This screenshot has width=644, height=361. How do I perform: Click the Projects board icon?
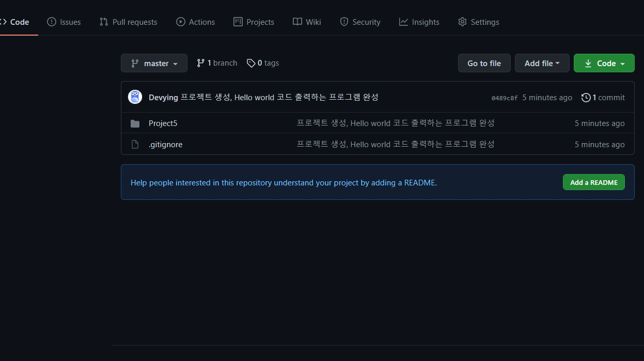click(x=238, y=22)
